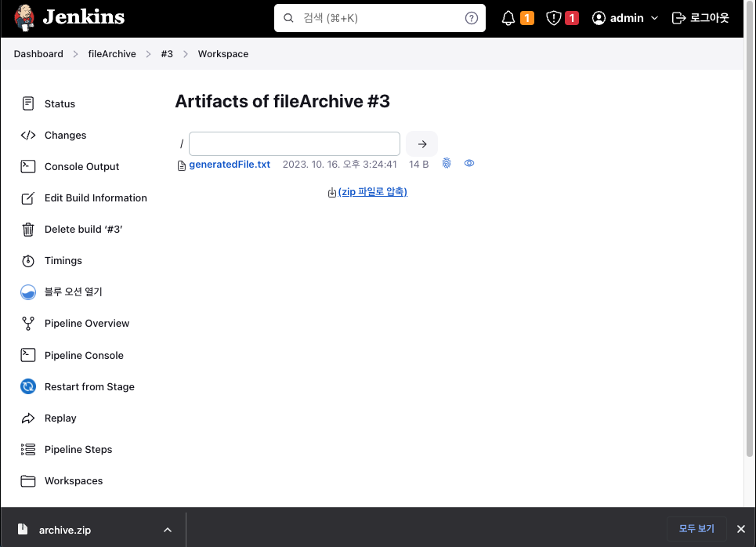Click the Timings stopwatch icon
756x547 pixels.
(28, 261)
